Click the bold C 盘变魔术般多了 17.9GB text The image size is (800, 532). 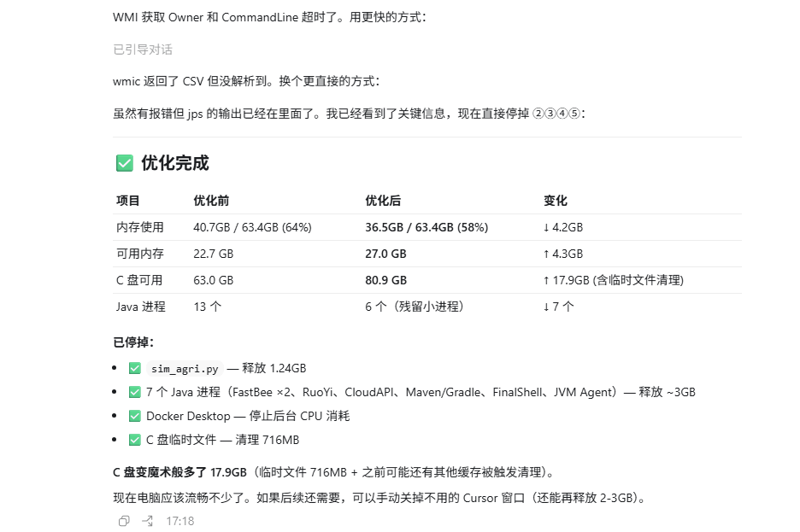click(x=179, y=472)
